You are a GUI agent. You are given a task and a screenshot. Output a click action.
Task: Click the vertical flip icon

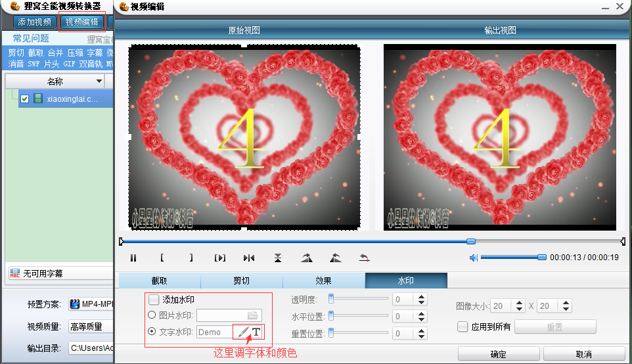coord(278,258)
